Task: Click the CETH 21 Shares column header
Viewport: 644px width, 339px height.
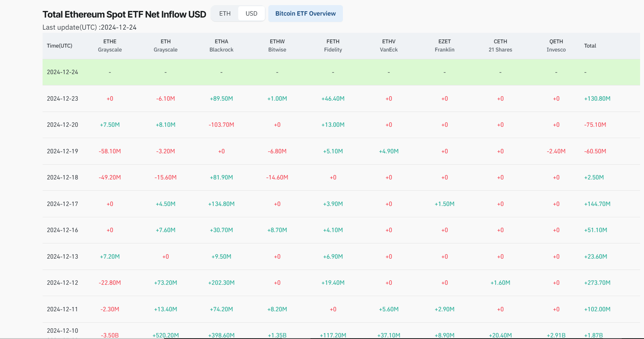Action: (500, 46)
